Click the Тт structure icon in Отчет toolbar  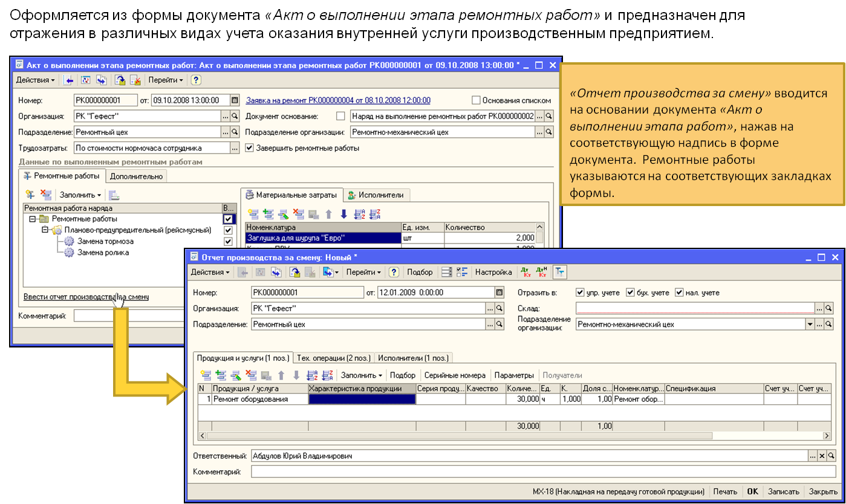click(559, 273)
